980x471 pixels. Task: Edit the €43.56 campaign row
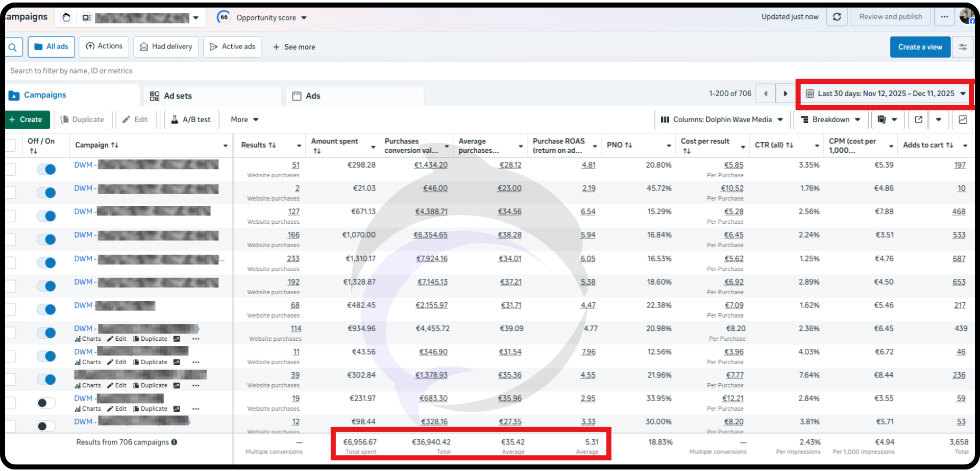click(x=116, y=362)
